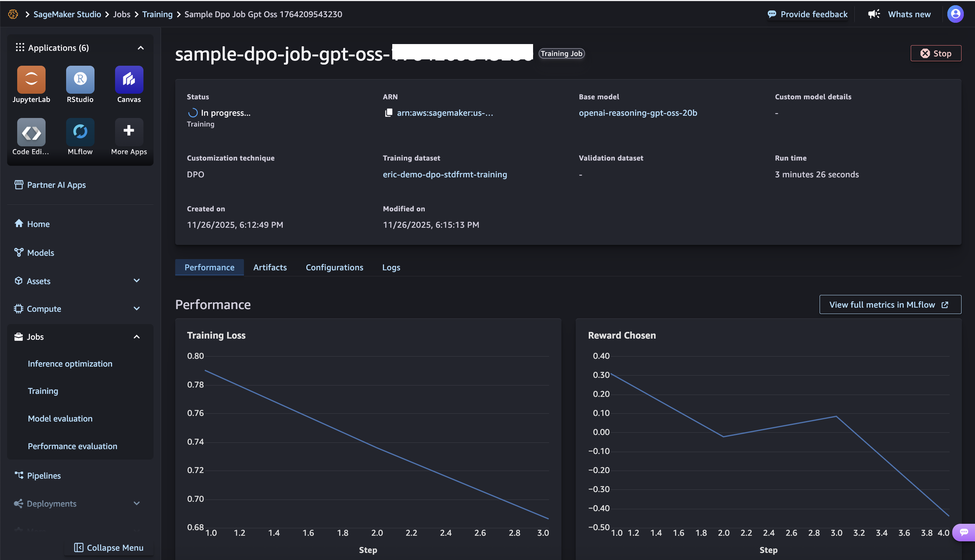Click the Deployments icon in sidebar
The height and width of the screenshot is (560, 975).
[x=18, y=504]
